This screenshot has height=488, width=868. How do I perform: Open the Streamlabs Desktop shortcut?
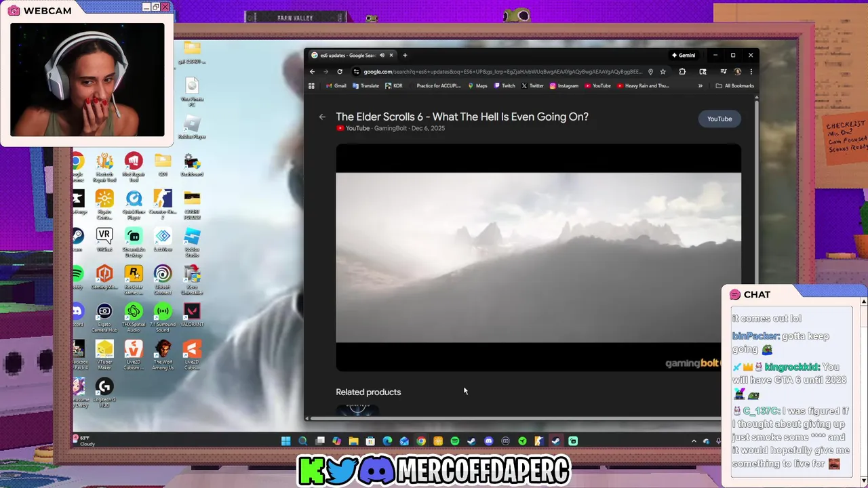click(134, 243)
